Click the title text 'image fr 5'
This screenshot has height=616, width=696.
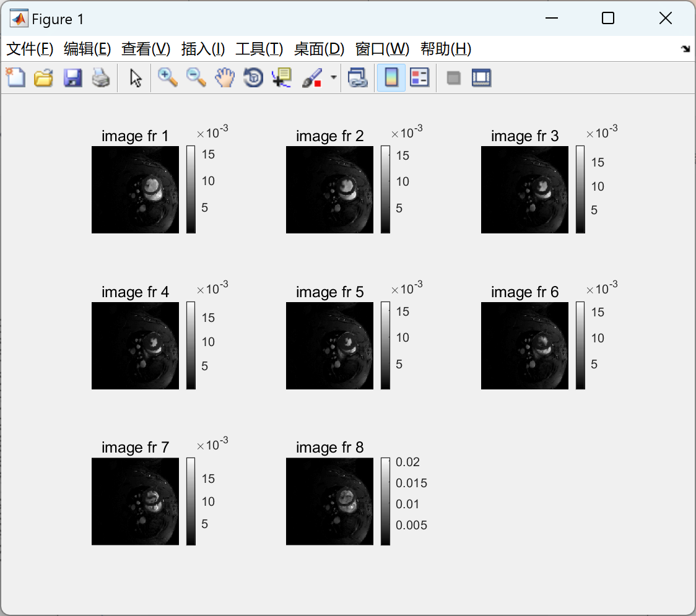[x=330, y=292]
